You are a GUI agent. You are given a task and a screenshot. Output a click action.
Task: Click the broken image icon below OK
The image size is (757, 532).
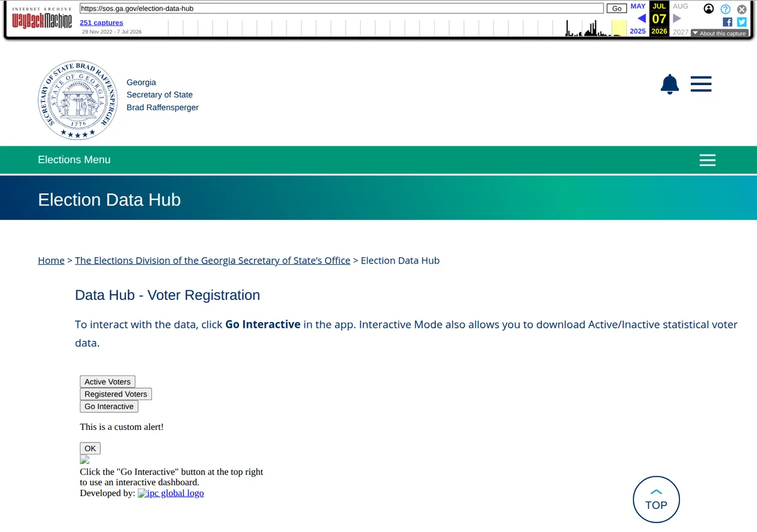click(85, 460)
